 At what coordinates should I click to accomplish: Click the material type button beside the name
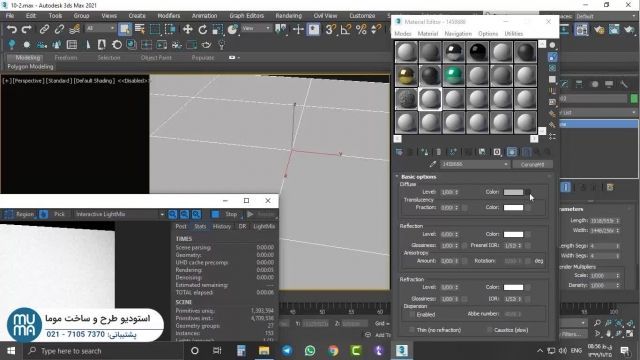click(532, 164)
